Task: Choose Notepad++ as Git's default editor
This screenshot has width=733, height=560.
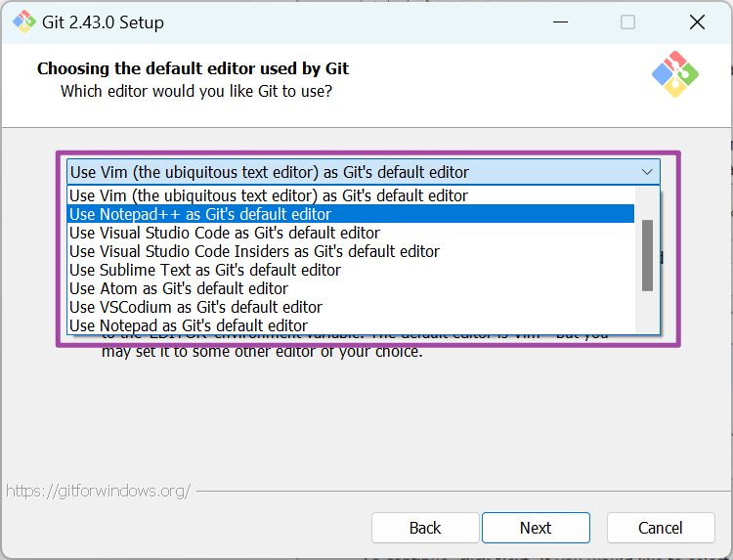Action: point(200,214)
